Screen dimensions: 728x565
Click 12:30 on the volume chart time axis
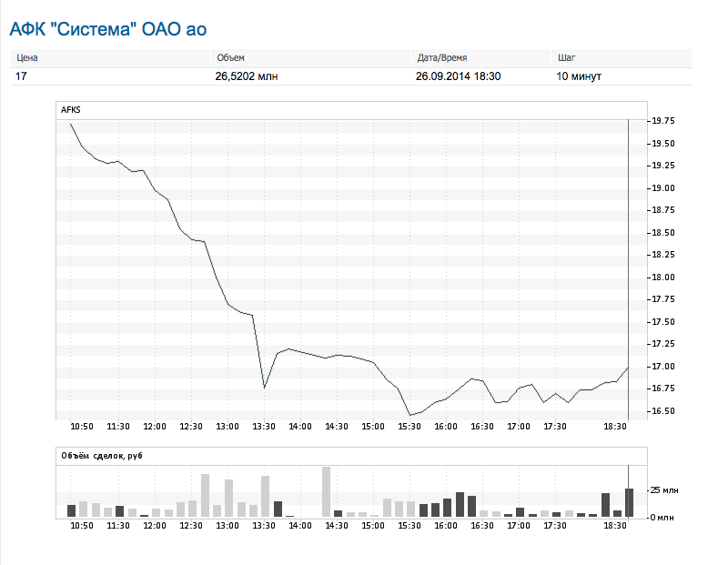(191, 526)
